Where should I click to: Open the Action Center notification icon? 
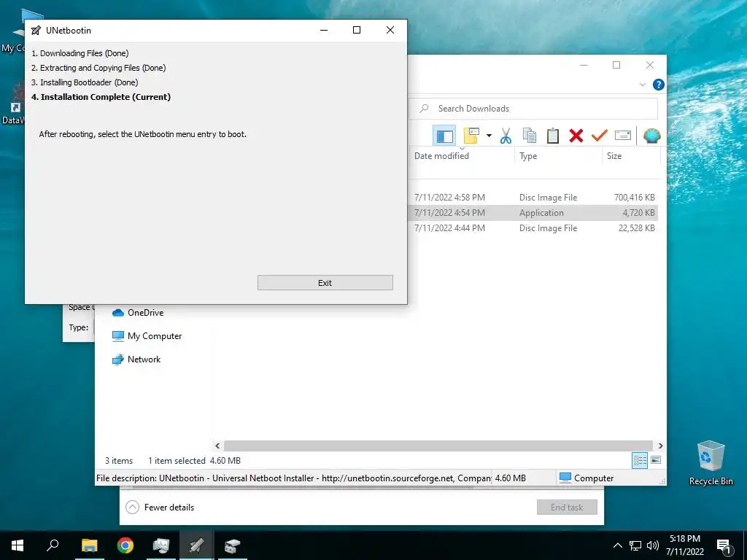pos(724,545)
